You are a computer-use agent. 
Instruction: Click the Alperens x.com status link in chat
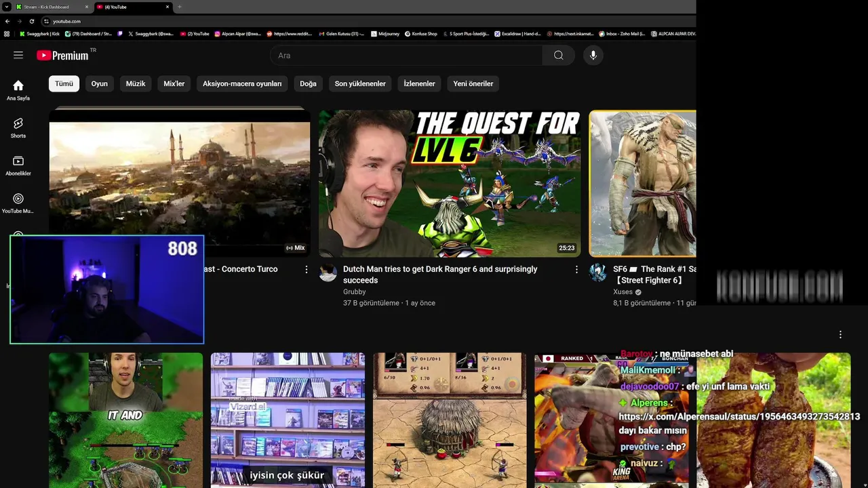(x=739, y=417)
